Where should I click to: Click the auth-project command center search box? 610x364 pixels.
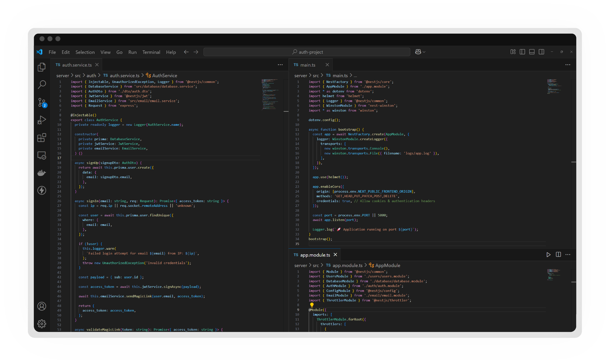tap(307, 52)
